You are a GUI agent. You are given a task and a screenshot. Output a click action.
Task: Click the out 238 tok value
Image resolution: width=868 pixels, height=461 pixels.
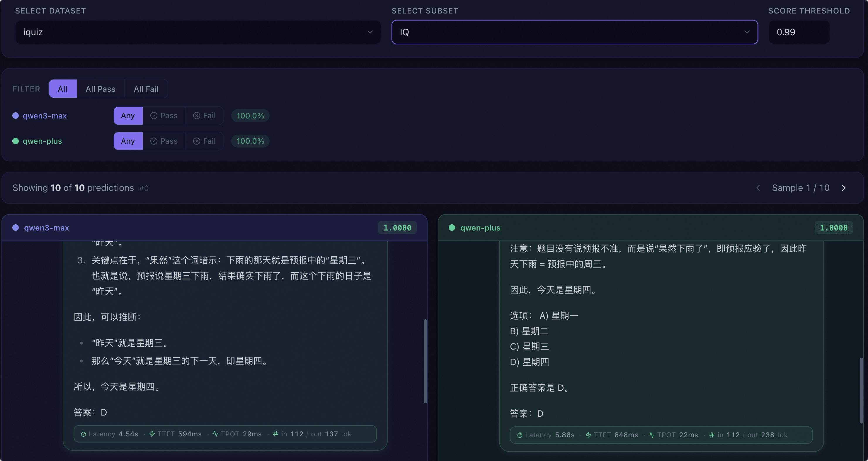(767, 435)
